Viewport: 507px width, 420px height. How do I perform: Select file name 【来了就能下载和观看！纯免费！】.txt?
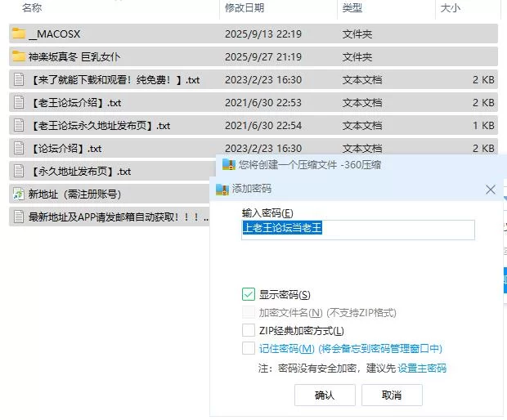(114, 80)
